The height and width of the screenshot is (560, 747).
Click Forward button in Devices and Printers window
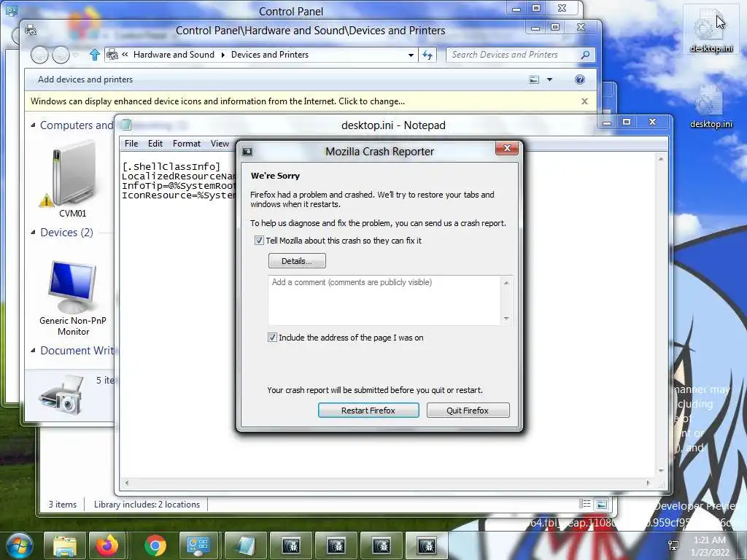click(61, 55)
